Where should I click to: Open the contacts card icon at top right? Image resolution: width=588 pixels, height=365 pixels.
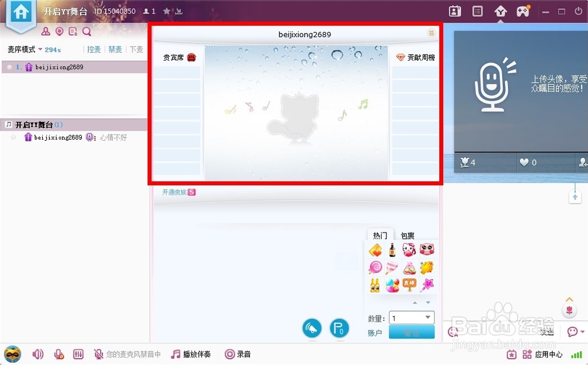click(x=455, y=11)
